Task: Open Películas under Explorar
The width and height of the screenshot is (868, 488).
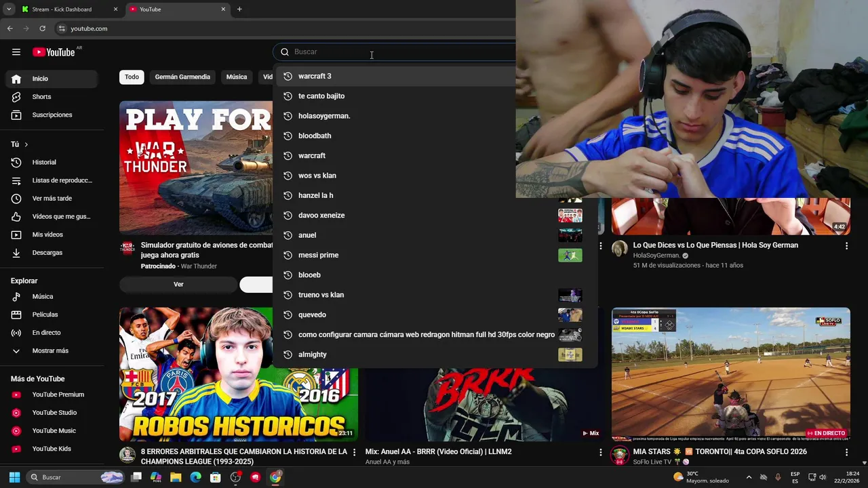Action: [x=52, y=314]
